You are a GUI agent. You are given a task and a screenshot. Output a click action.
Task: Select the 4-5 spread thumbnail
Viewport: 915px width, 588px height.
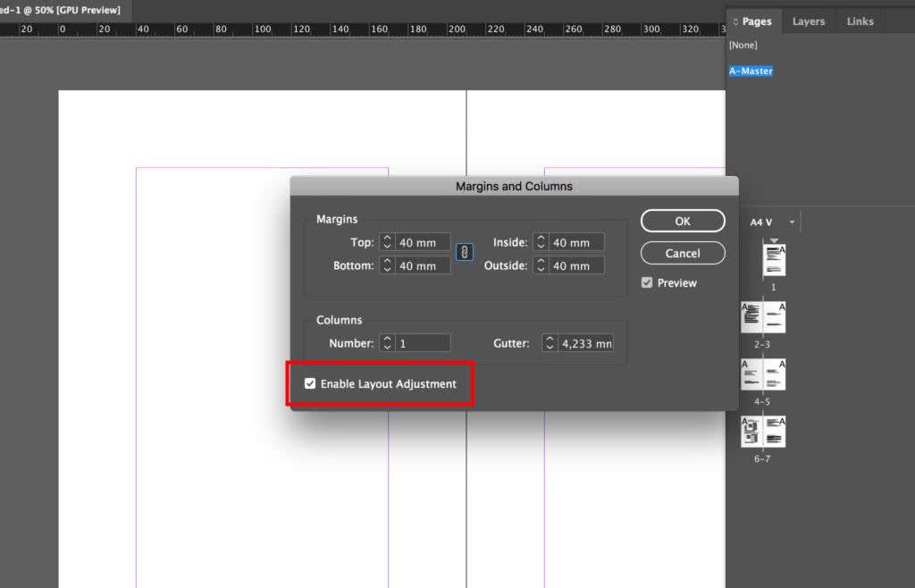763,374
